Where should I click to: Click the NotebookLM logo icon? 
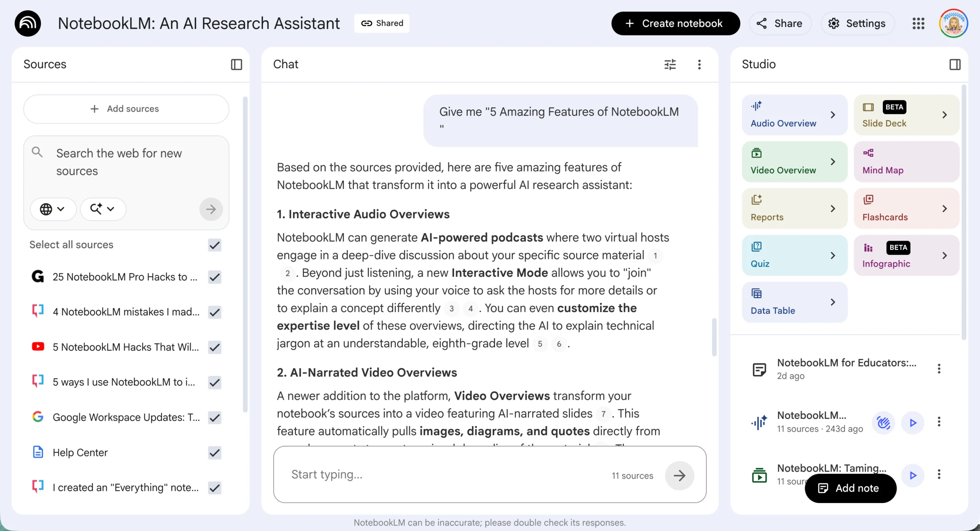[x=28, y=23]
